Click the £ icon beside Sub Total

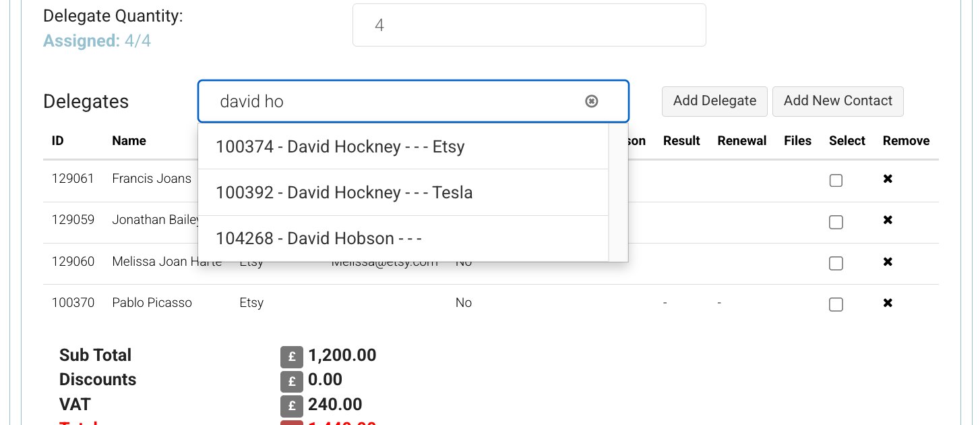(x=292, y=357)
